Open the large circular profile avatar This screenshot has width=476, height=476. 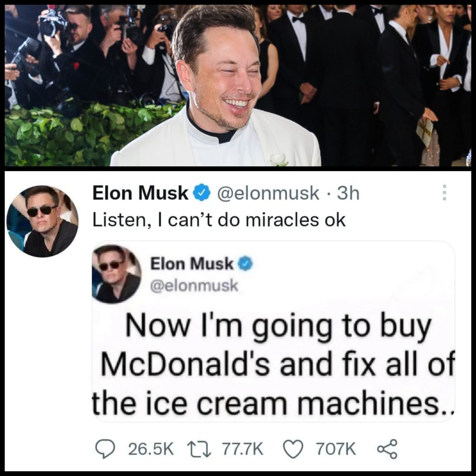pyautogui.click(x=42, y=221)
